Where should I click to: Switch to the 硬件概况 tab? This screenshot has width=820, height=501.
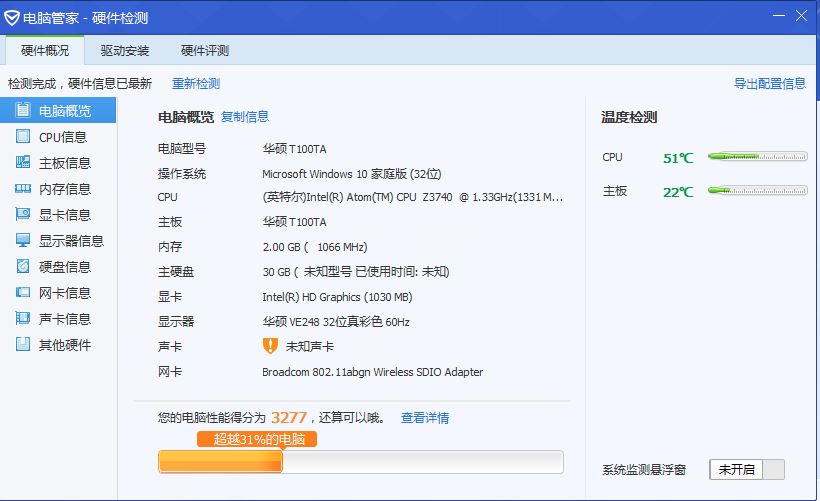(45, 50)
